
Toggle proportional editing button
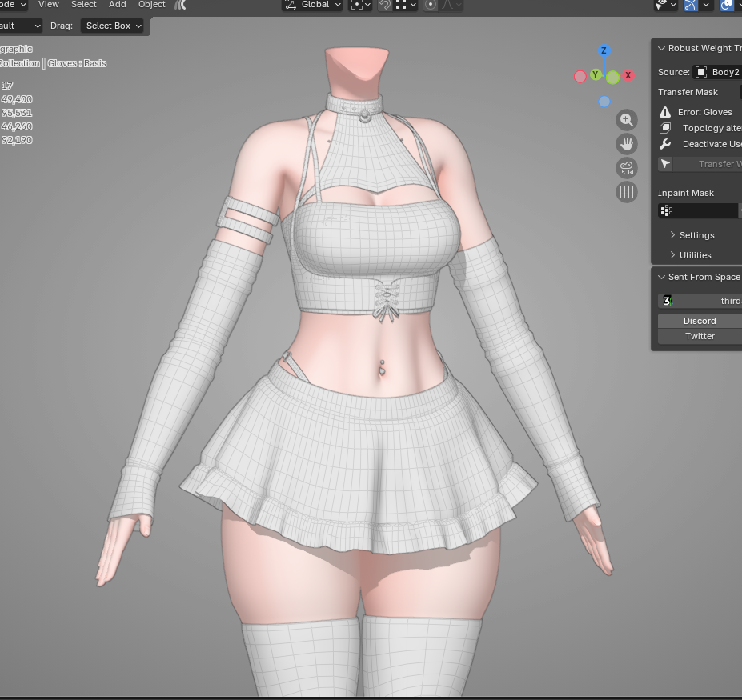(x=430, y=6)
